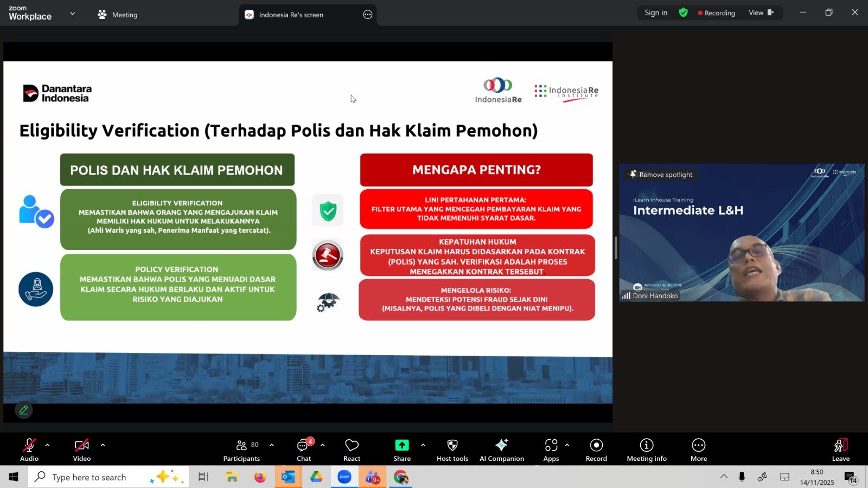Open the Zoom Workplace dropdown chevron

73,14
